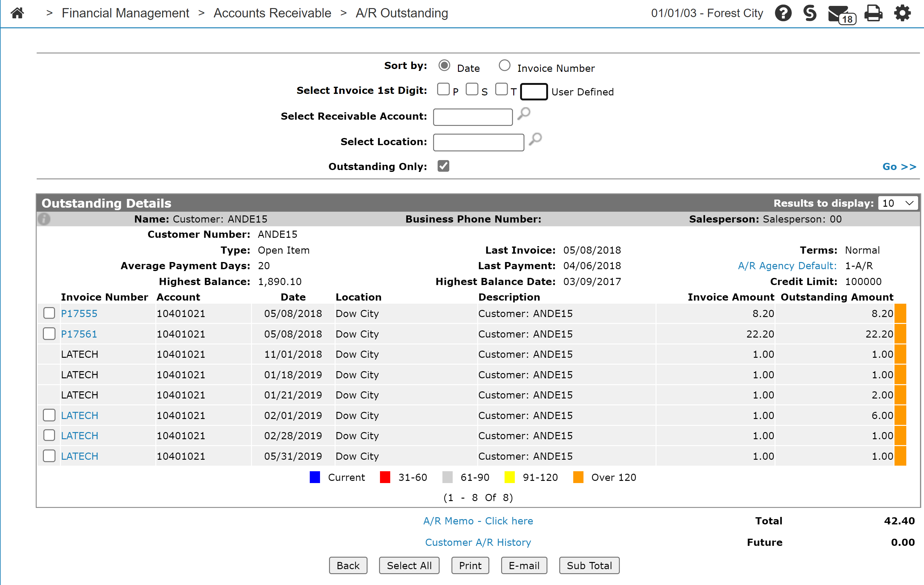Tick checkbox for LATECH dated 02/01/2019
924x585 pixels.
pos(49,415)
